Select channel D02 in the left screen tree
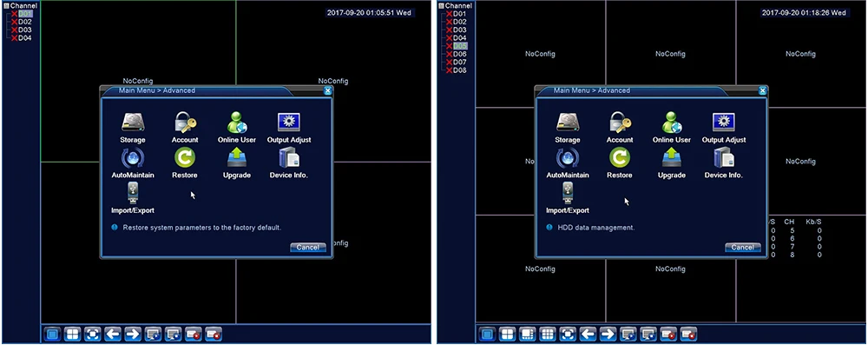Screen dimensions: 868x345 25,22
